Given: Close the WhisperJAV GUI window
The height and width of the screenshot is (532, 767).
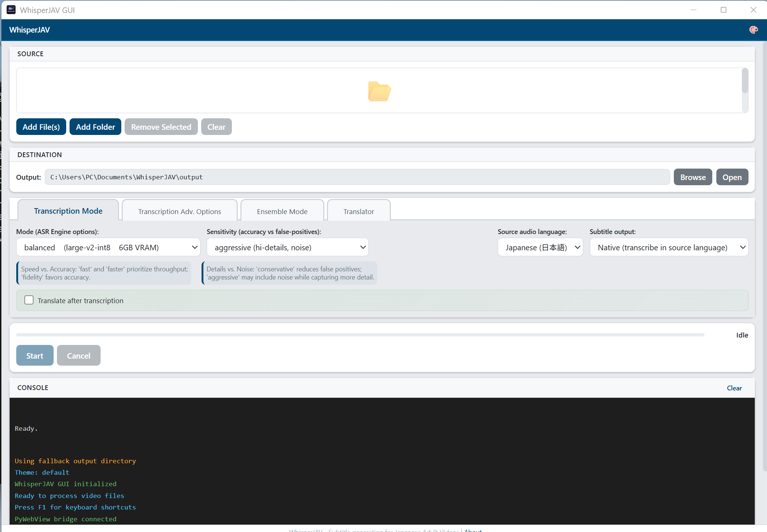Looking at the screenshot, I should tap(753, 10).
